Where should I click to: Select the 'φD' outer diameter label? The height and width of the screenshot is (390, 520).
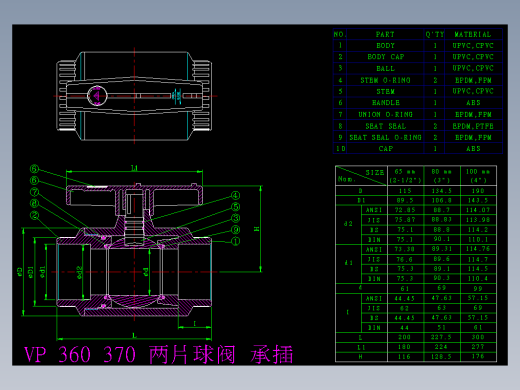[19, 272]
